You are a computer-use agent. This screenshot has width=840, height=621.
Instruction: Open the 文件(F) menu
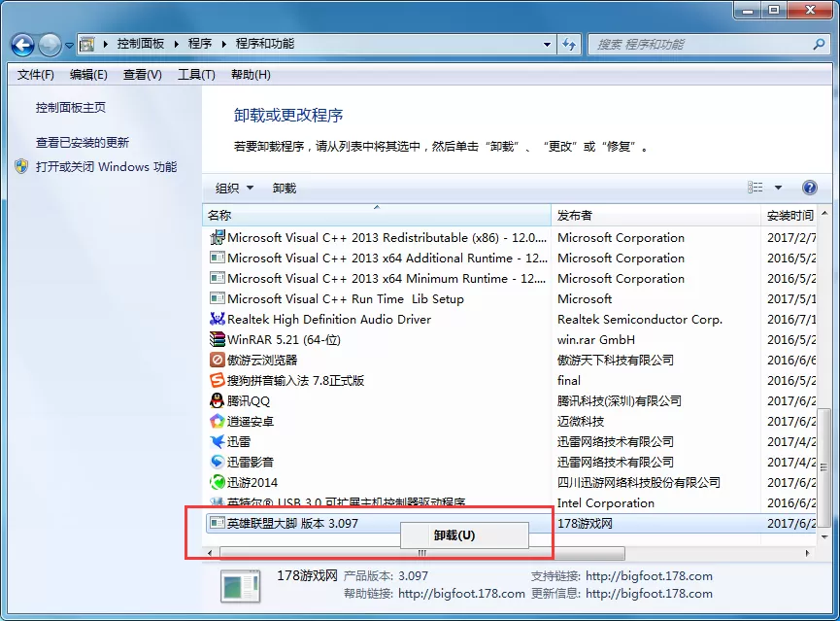[35, 75]
